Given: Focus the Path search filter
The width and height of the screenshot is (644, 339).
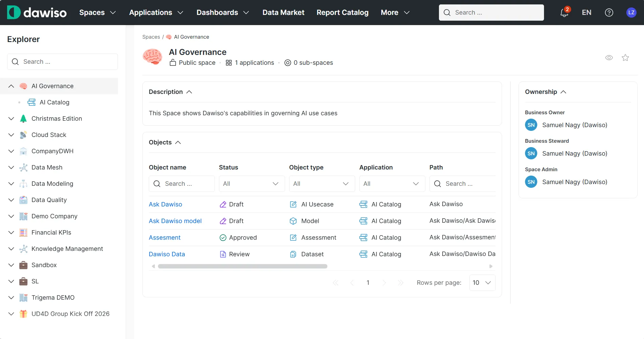Looking at the screenshot, I should coord(463,184).
